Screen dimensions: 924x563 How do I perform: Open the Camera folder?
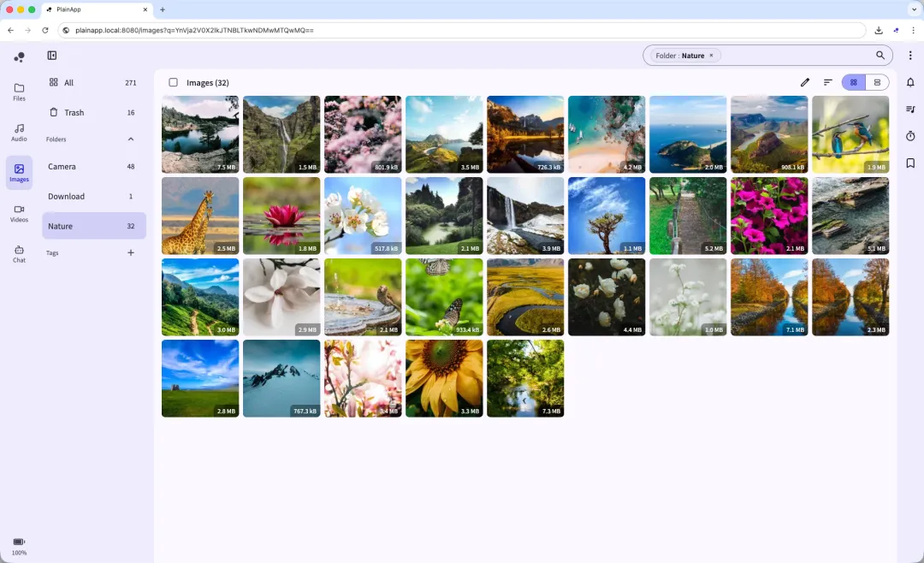click(x=62, y=166)
